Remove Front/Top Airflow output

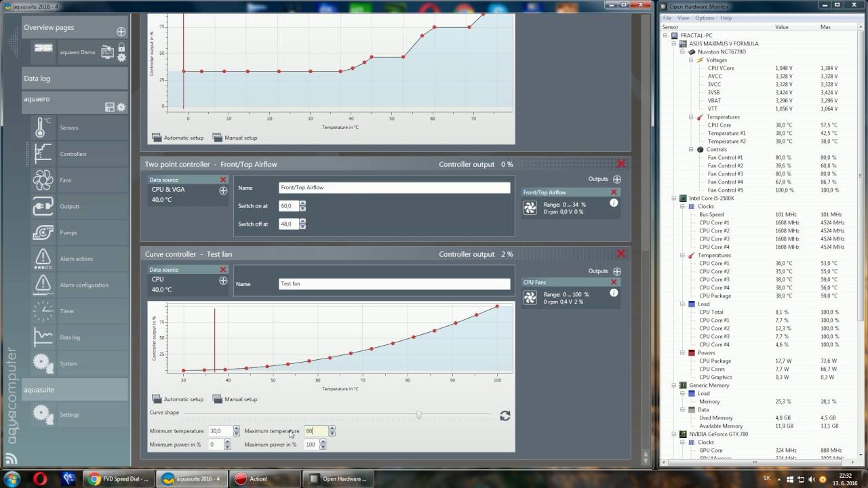coord(614,192)
